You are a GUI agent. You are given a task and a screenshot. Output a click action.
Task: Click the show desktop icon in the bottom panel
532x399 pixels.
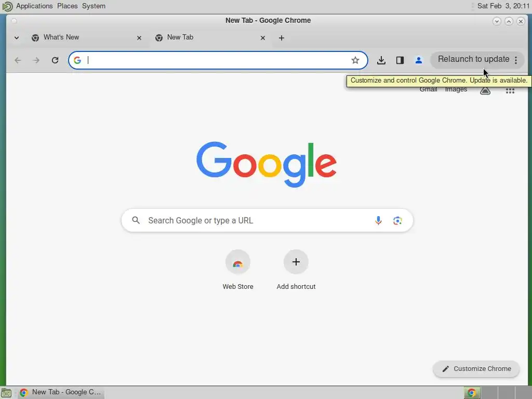pos(6,393)
